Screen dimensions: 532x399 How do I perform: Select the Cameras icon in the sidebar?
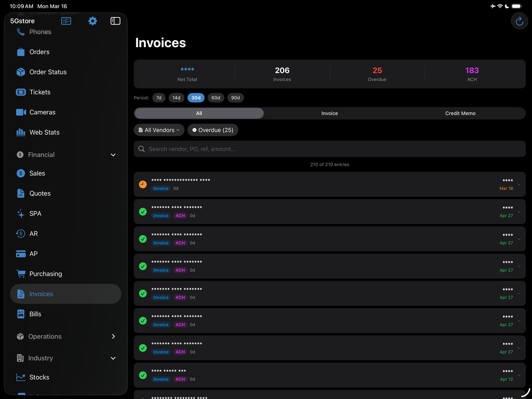point(20,112)
